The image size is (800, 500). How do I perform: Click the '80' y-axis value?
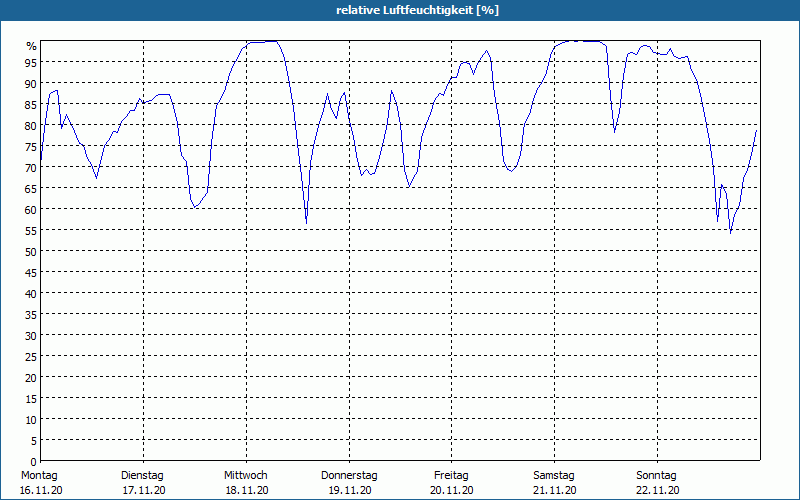point(31,126)
